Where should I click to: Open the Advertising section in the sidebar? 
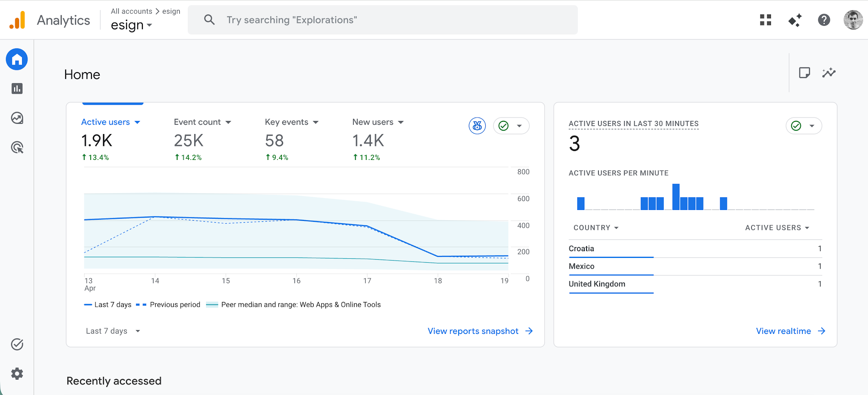pyautogui.click(x=17, y=148)
